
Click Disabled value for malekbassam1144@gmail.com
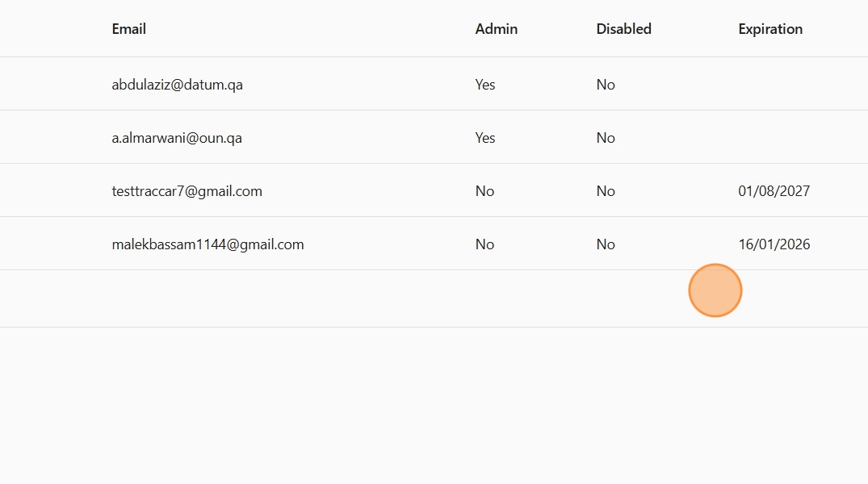coord(606,244)
